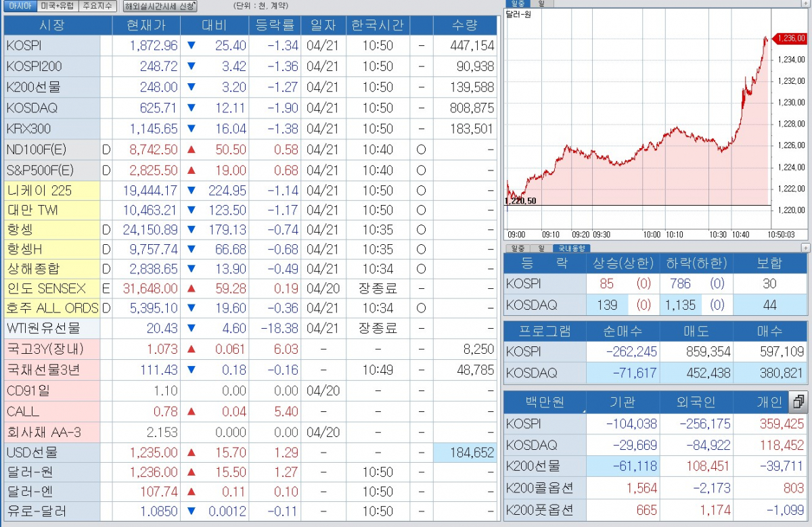Click the copy icon beside 개인 column
The image size is (812, 527).
coord(798,402)
